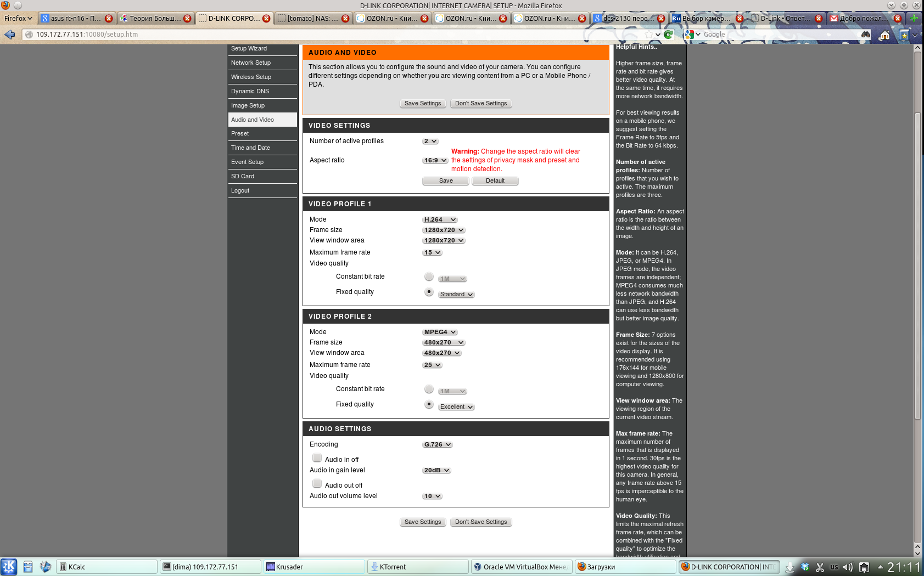Click 'Default' in Video Settings
924x576 pixels.
(495, 181)
